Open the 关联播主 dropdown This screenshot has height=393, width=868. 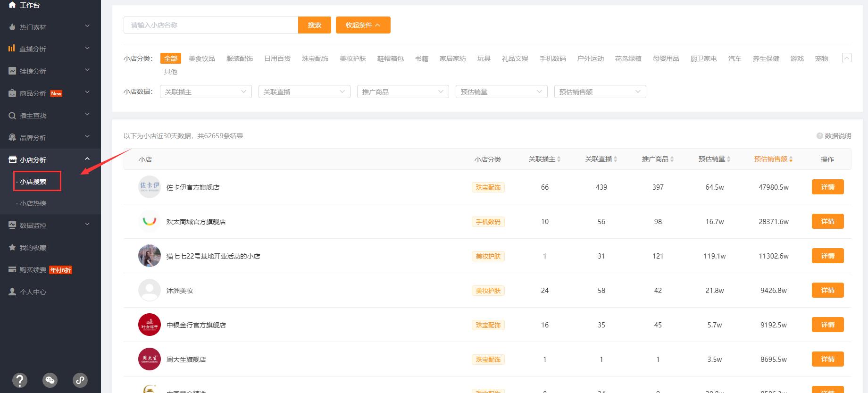pyautogui.click(x=206, y=92)
